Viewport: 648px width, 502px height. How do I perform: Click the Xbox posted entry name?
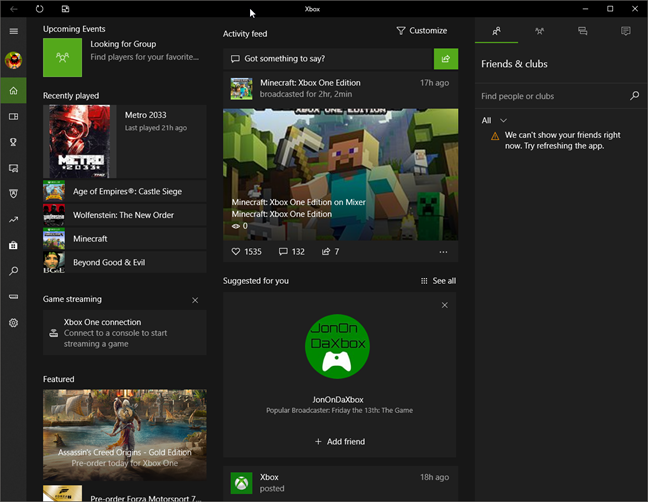click(x=269, y=477)
